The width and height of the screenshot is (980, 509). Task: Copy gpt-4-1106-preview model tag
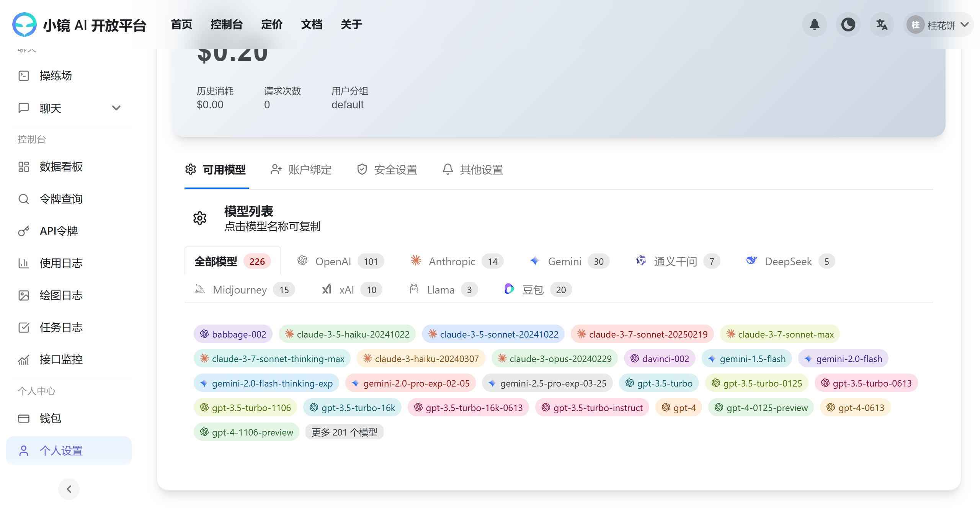247,432
